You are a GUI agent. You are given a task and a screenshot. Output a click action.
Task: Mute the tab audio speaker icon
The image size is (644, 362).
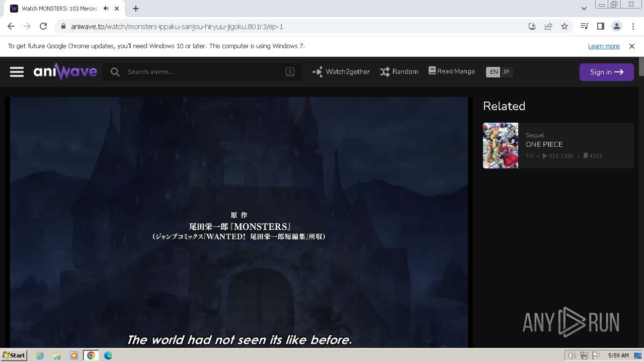click(x=106, y=9)
